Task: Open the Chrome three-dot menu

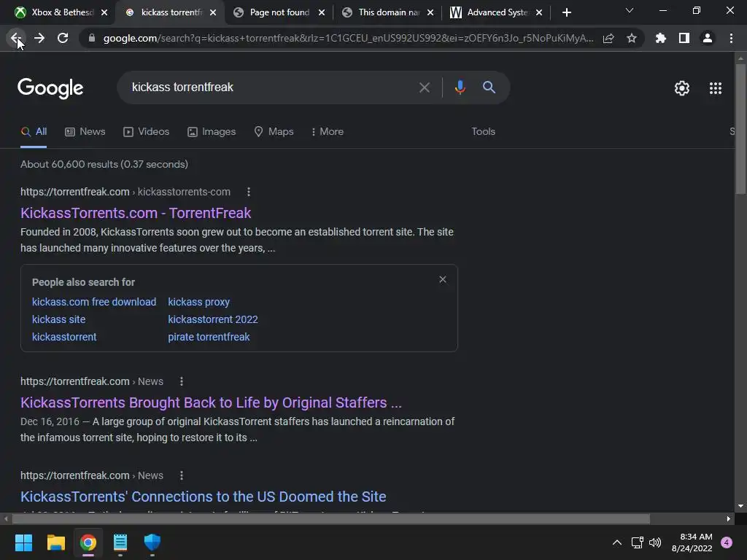Action: (731, 38)
